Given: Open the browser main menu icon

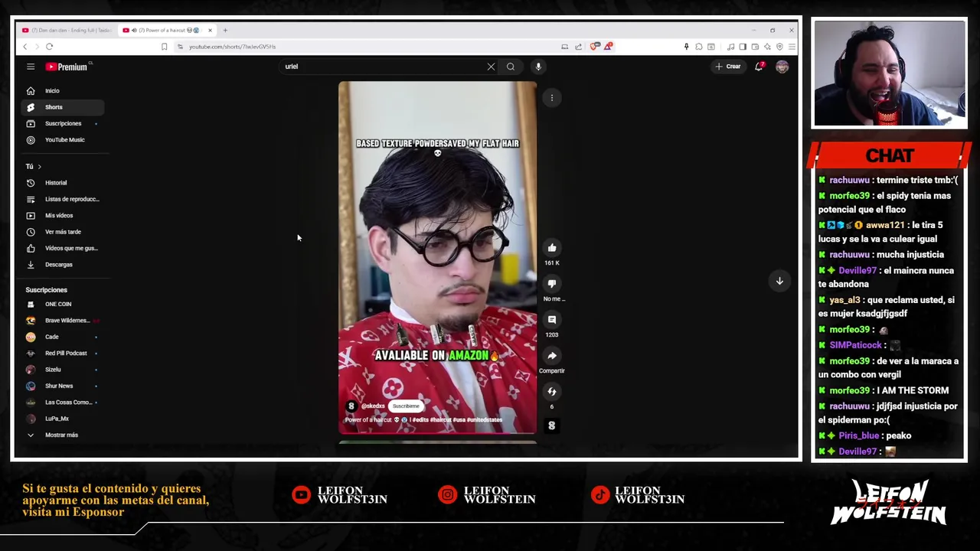Looking at the screenshot, I should 792,47.
